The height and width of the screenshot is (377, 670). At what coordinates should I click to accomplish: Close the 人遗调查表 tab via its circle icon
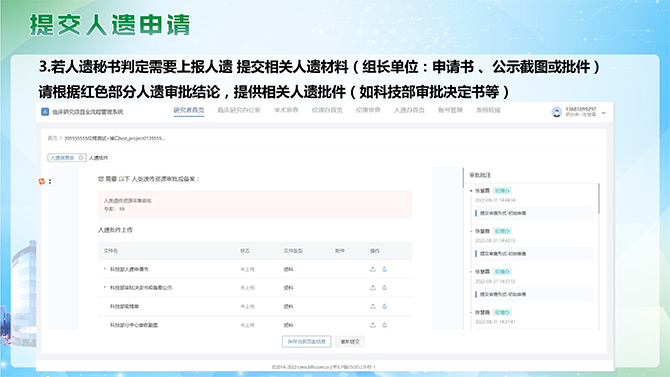pos(81,158)
